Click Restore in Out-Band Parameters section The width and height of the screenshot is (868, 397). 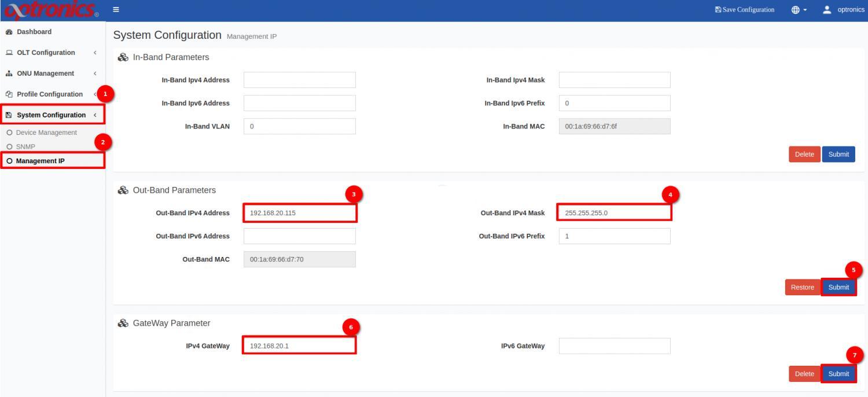802,286
